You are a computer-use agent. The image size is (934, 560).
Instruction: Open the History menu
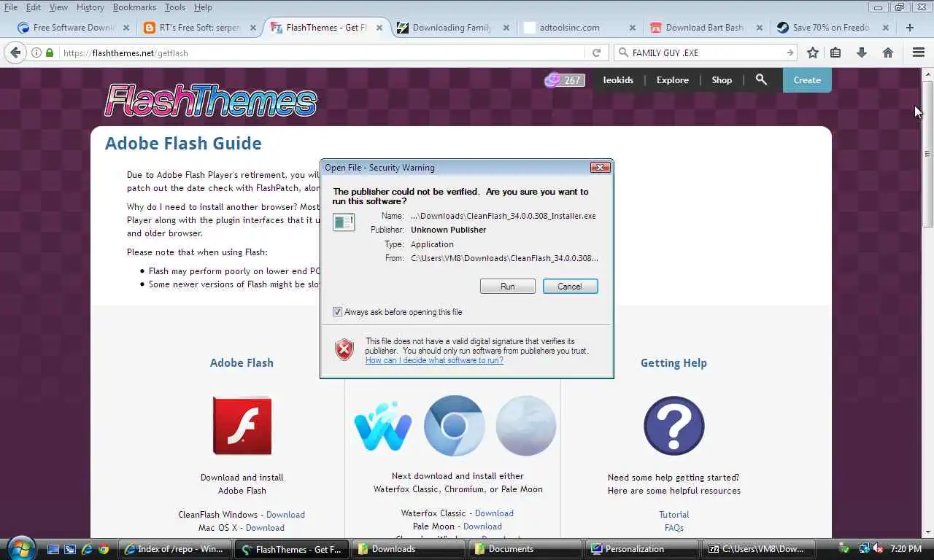pyautogui.click(x=90, y=7)
